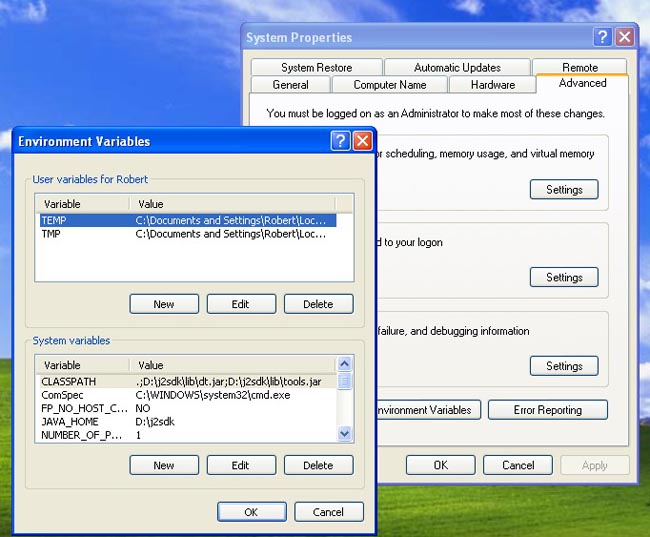Delete the selected user variable
650x537 pixels.
coord(318,304)
